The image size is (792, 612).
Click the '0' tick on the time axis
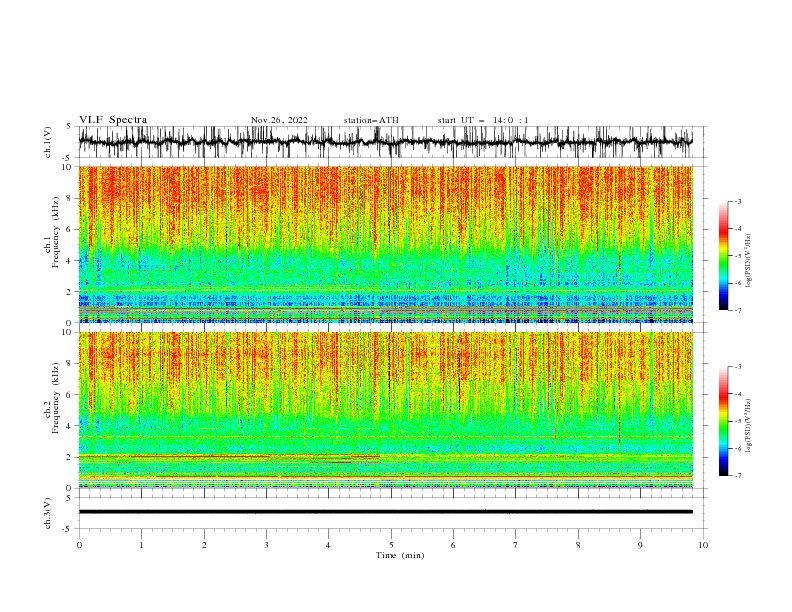point(79,545)
